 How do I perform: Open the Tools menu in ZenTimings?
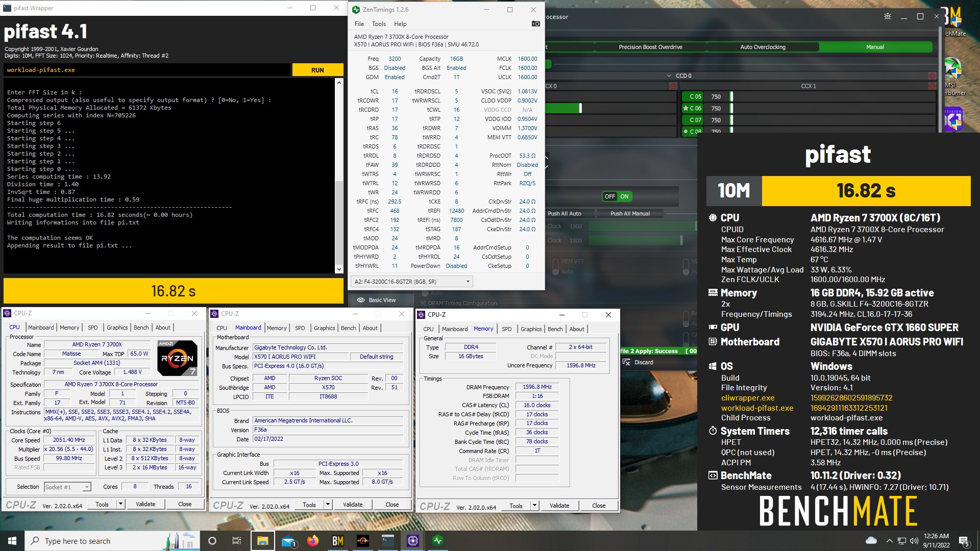coord(379,24)
